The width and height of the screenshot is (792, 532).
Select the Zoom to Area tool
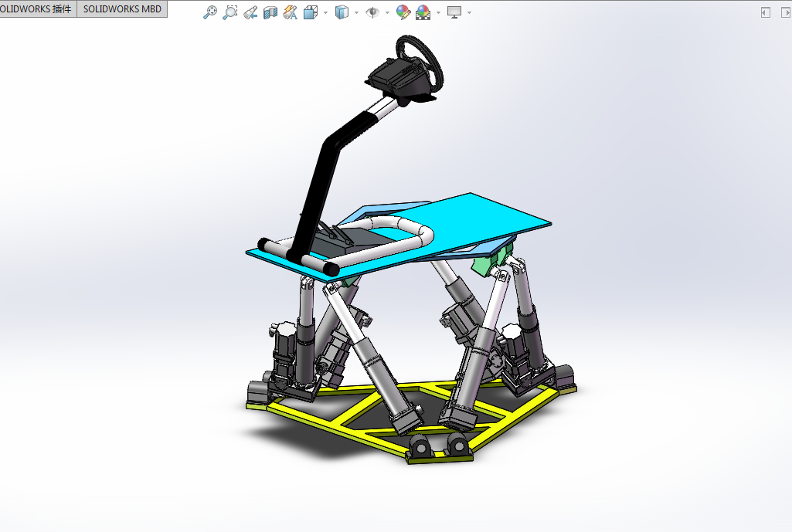click(x=230, y=12)
